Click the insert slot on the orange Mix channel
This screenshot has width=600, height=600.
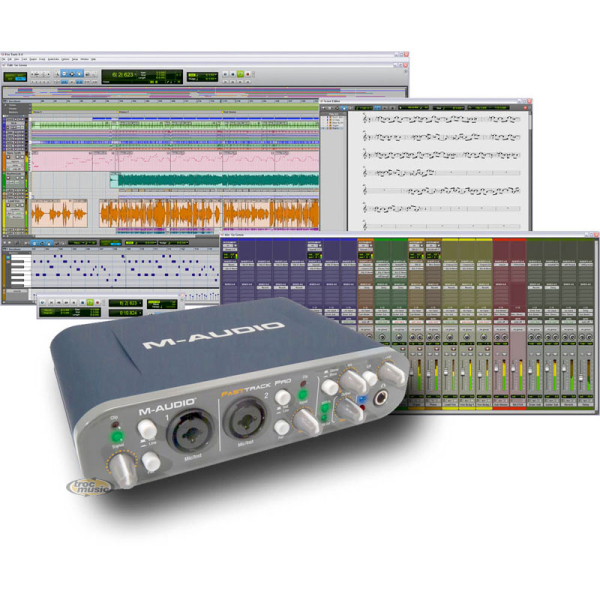365,265
